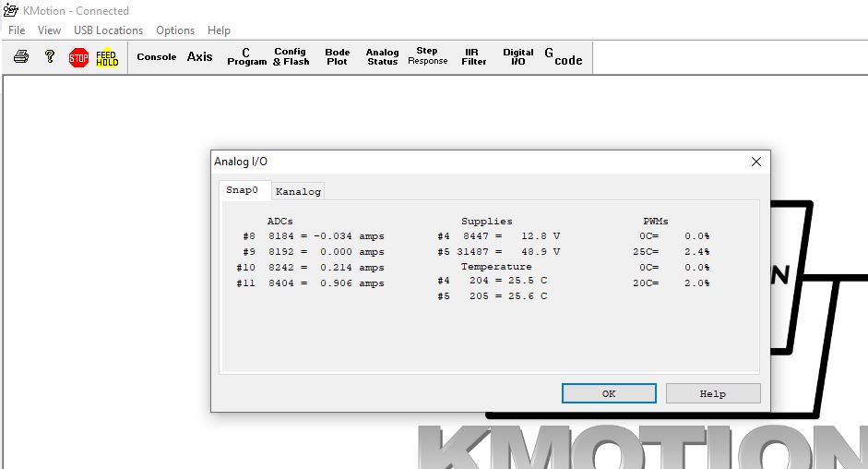Open the USB Locations menu
The image size is (868, 469).
(108, 30)
